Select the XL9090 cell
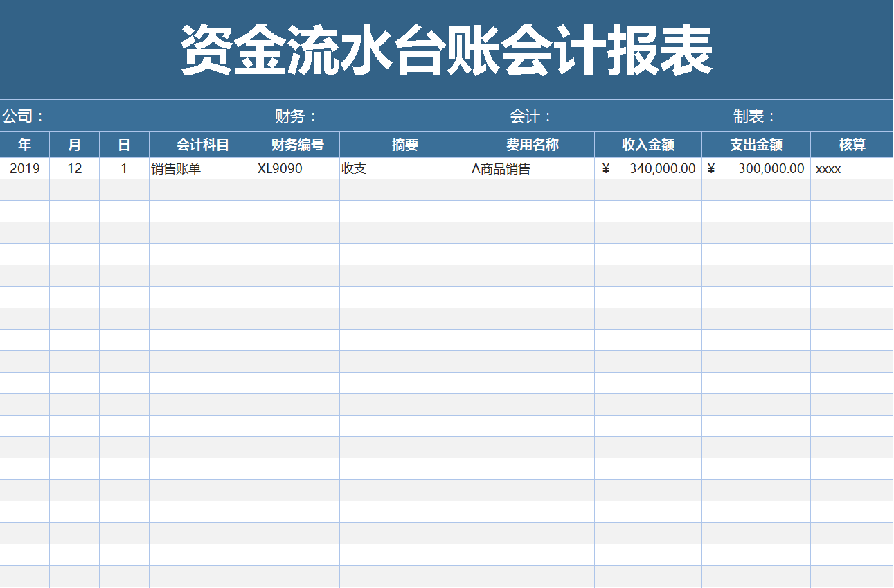The width and height of the screenshot is (894, 588). coord(298,168)
